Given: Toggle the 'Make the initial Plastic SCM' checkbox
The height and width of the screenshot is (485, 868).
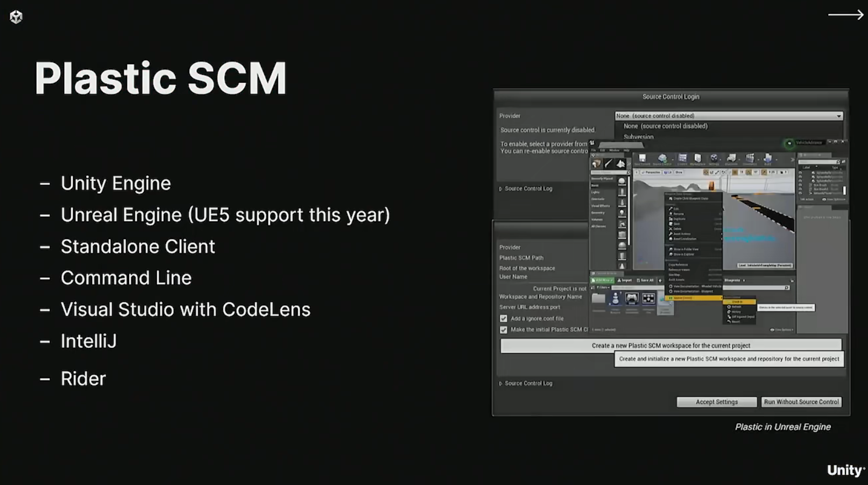Looking at the screenshot, I should click(x=504, y=330).
